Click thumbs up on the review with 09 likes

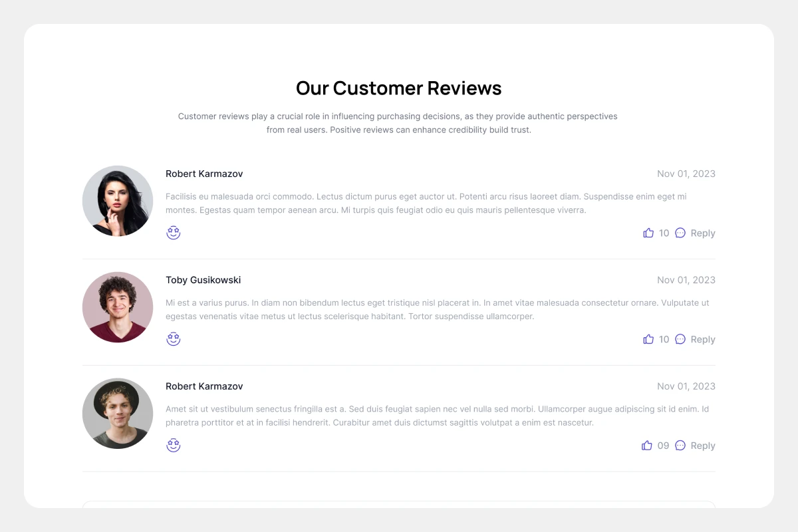click(x=647, y=446)
